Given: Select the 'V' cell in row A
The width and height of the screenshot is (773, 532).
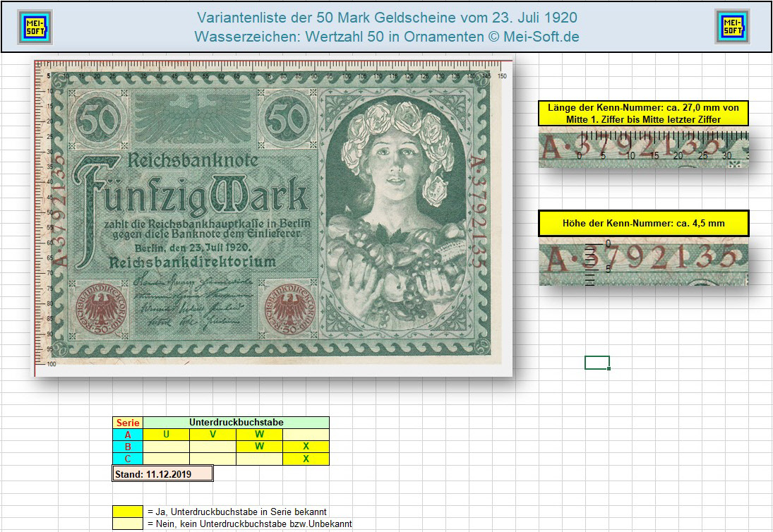Looking at the screenshot, I should point(213,435).
